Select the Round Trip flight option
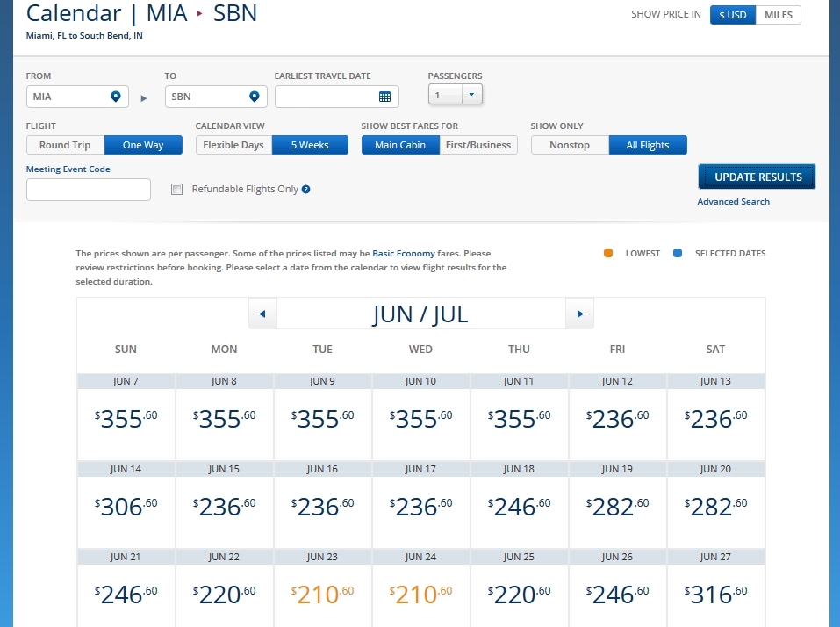 tap(66, 145)
